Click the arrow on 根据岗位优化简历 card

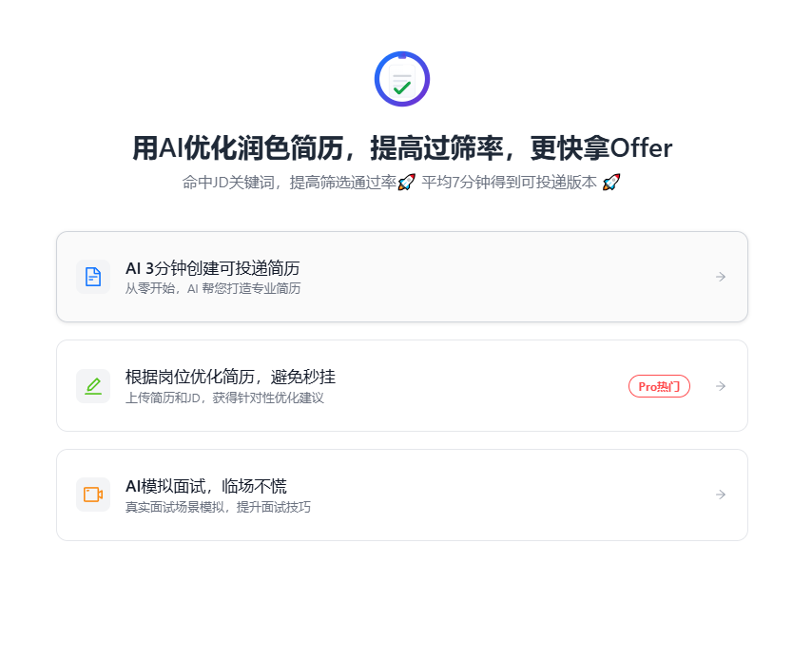coord(721,386)
